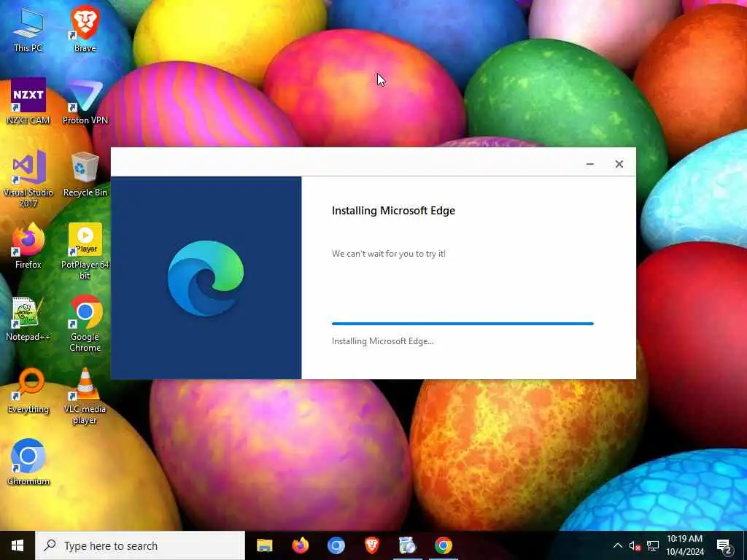
Task: Open File Explorer from taskbar
Action: pos(264,545)
